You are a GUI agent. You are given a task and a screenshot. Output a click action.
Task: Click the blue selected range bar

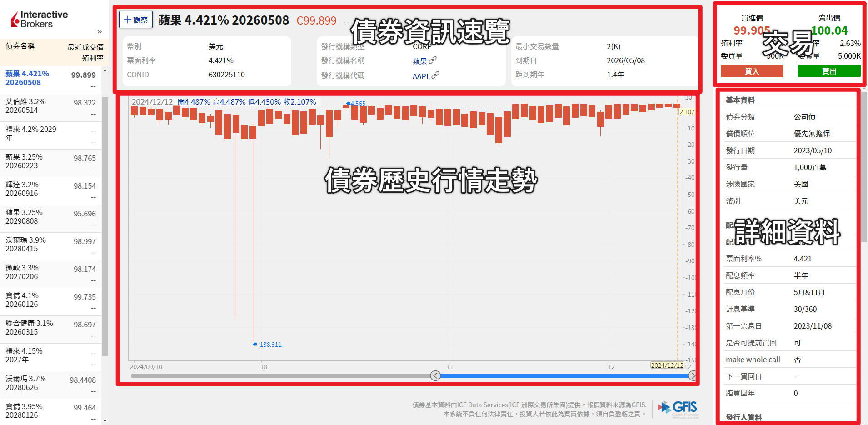(x=564, y=376)
